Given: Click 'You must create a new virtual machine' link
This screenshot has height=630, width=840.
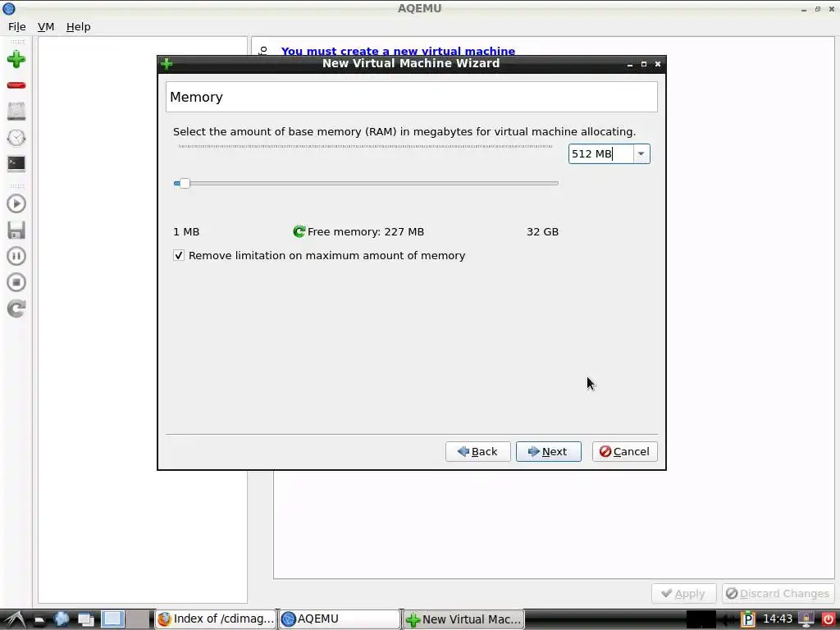Looking at the screenshot, I should click(x=398, y=52).
